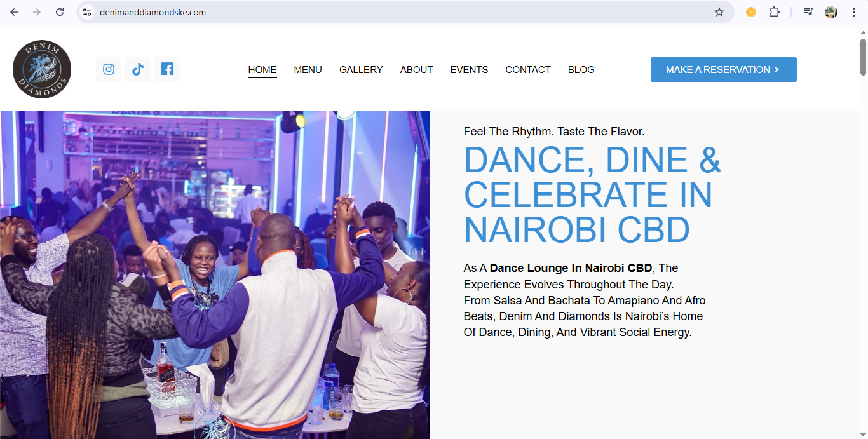The width and height of the screenshot is (868, 439).
Task: Click the Denim Diamonds logo
Action: pyautogui.click(x=42, y=69)
